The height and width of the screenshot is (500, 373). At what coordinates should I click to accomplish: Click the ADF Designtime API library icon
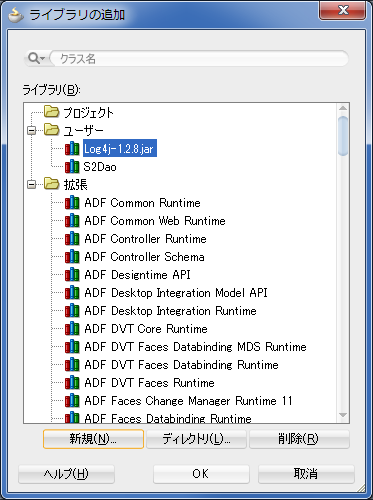pyautogui.click(x=72, y=275)
